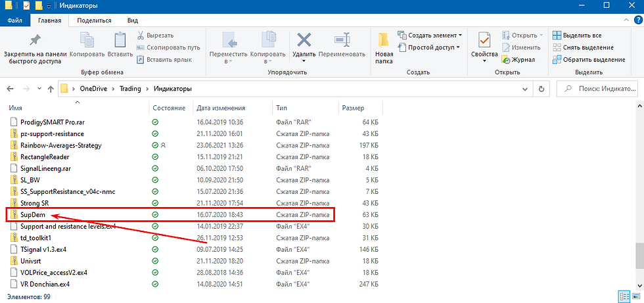
Task: Click the Back navigation arrow
Action: pos(11,89)
